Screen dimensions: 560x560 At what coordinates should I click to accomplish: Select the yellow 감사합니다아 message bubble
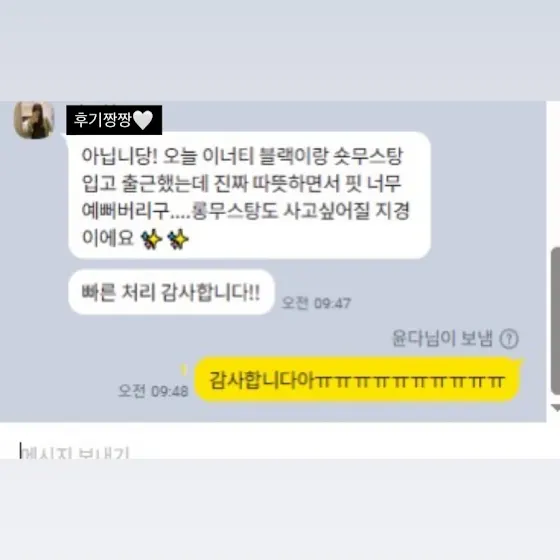(x=358, y=379)
